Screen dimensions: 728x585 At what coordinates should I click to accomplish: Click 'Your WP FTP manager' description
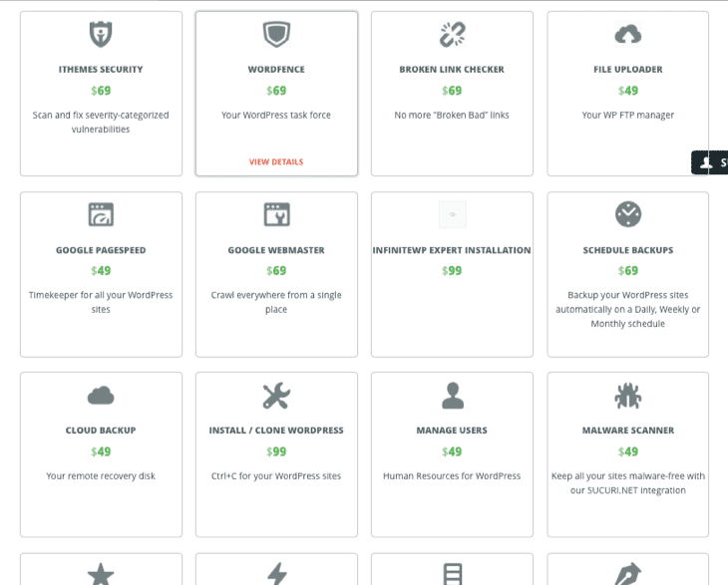[627, 115]
